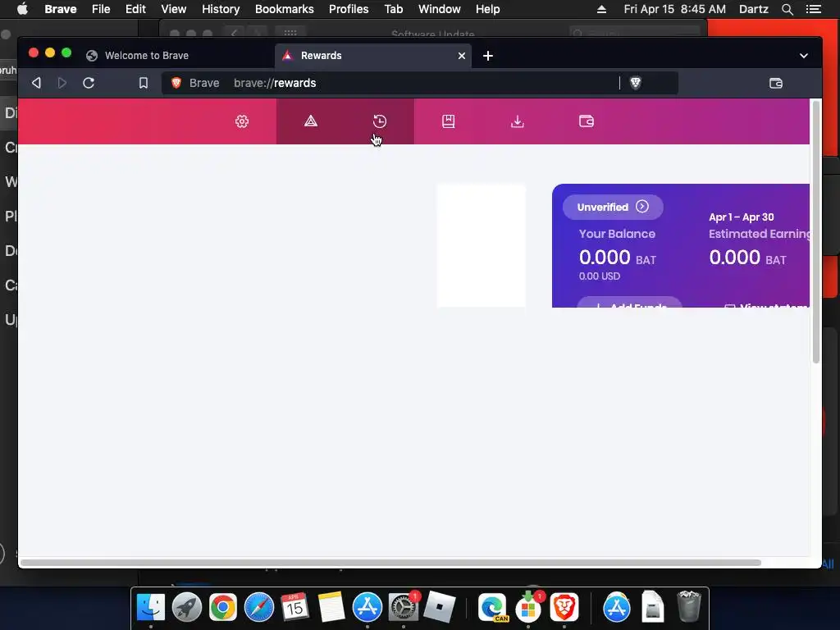The width and height of the screenshot is (840, 630).
Task: Go forward with the forward arrow
Action: coord(62,83)
